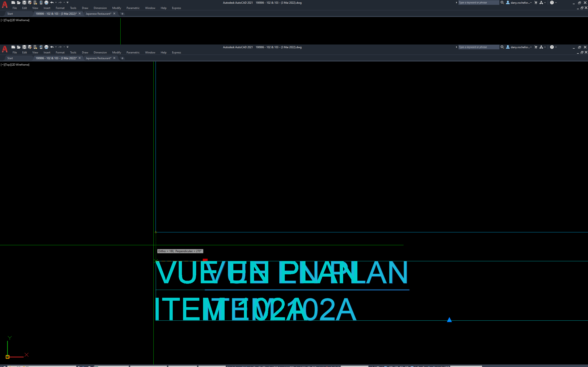Click the Save icon in lower Quick Access toolbar
This screenshot has width=588, height=367.
click(24, 47)
